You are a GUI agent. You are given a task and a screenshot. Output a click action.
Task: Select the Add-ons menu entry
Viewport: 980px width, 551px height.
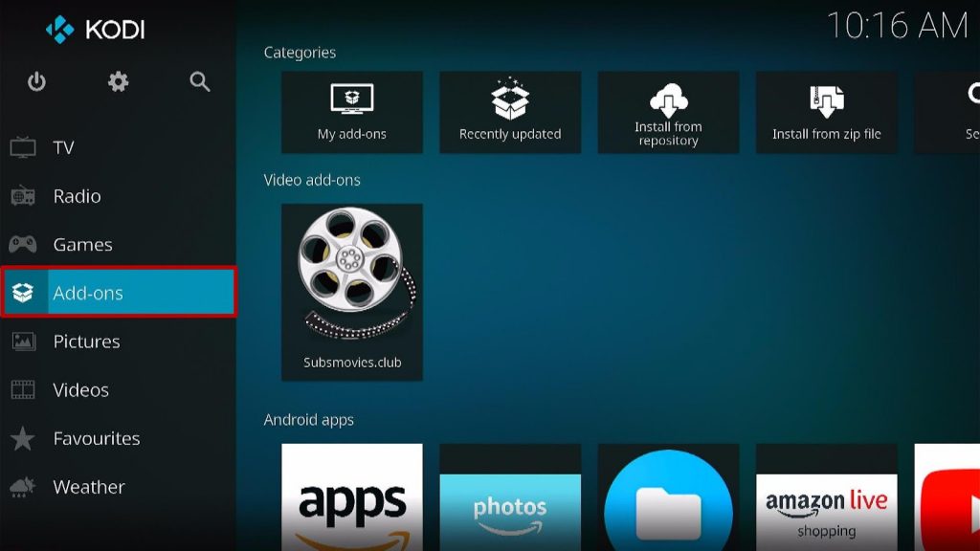pyautogui.click(x=118, y=293)
